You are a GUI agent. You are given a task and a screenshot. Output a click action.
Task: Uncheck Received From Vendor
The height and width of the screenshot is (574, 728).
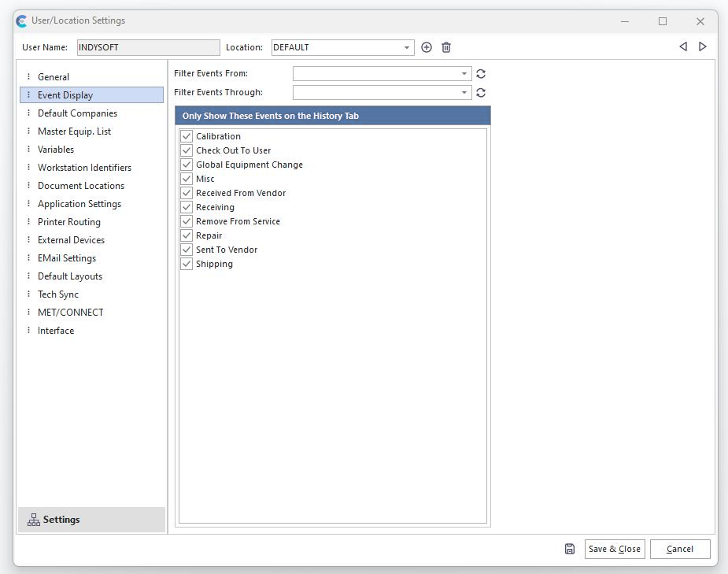tap(187, 193)
